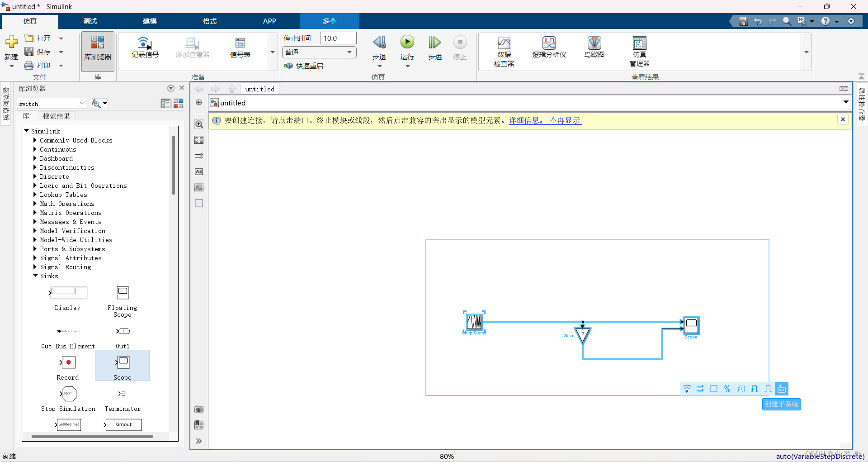Select the Gain block on canvas

(583, 336)
